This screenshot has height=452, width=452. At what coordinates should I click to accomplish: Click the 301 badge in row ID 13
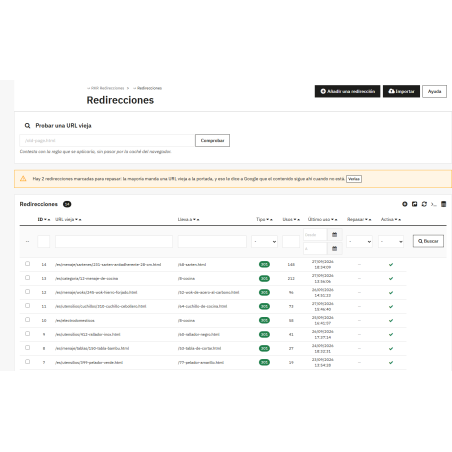tap(264, 278)
